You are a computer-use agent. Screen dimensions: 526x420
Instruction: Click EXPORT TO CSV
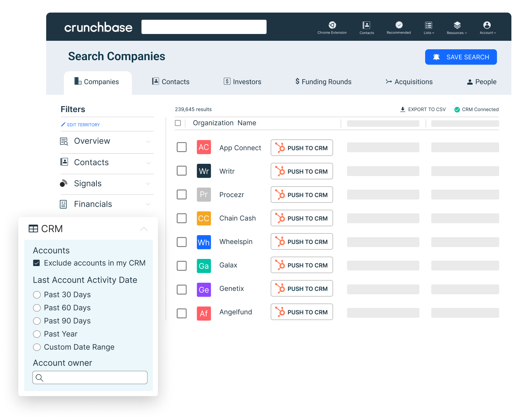pyautogui.click(x=423, y=109)
